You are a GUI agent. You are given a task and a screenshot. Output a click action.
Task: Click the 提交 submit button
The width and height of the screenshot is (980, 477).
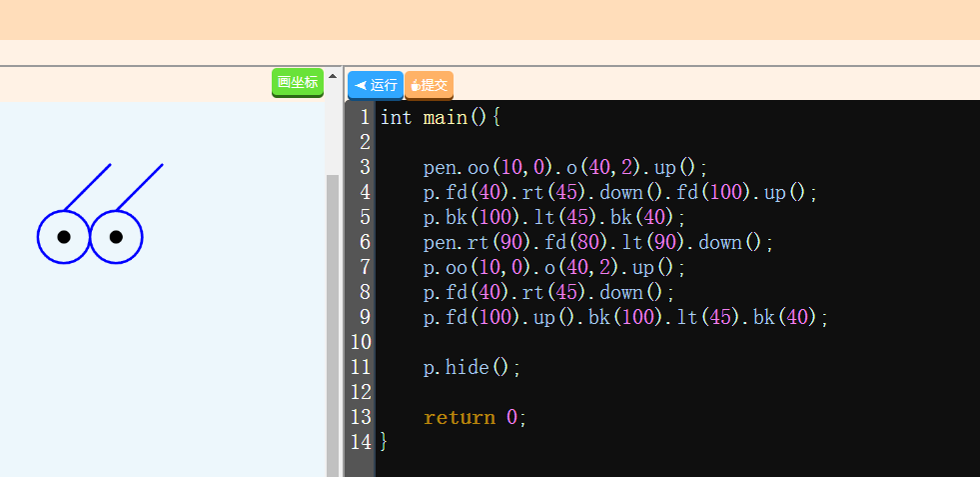tap(429, 85)
